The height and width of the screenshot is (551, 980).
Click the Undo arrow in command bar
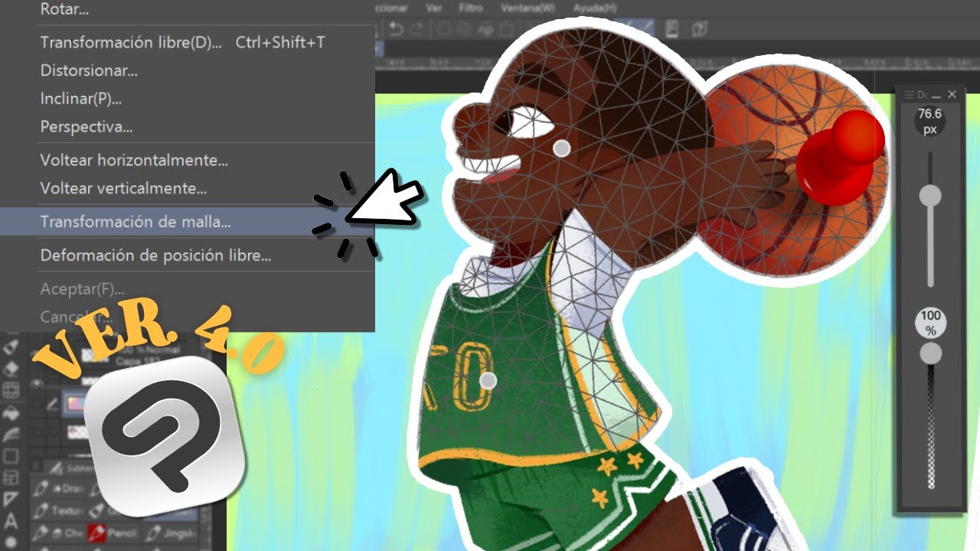click(x=396, y=29)
